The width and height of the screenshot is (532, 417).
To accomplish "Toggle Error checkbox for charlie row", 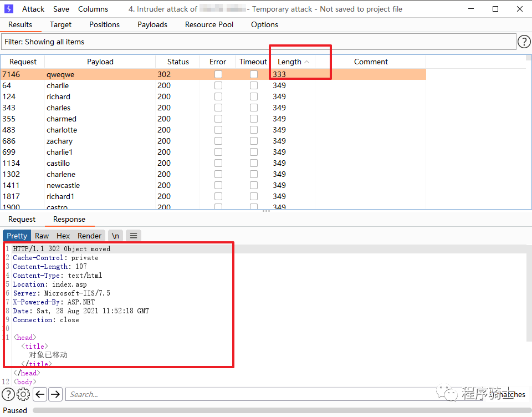I will click(x=218, y=85).
